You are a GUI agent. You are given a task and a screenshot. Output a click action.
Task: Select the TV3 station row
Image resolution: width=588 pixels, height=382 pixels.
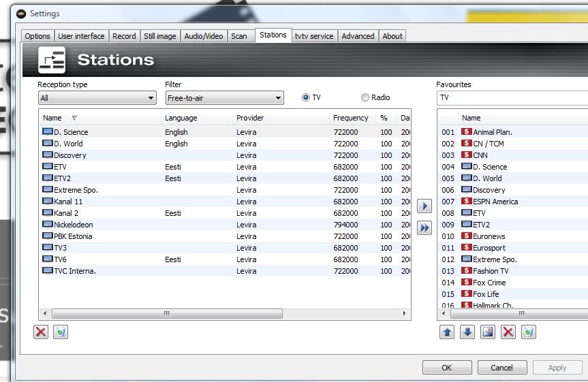[x=225, y=248]
